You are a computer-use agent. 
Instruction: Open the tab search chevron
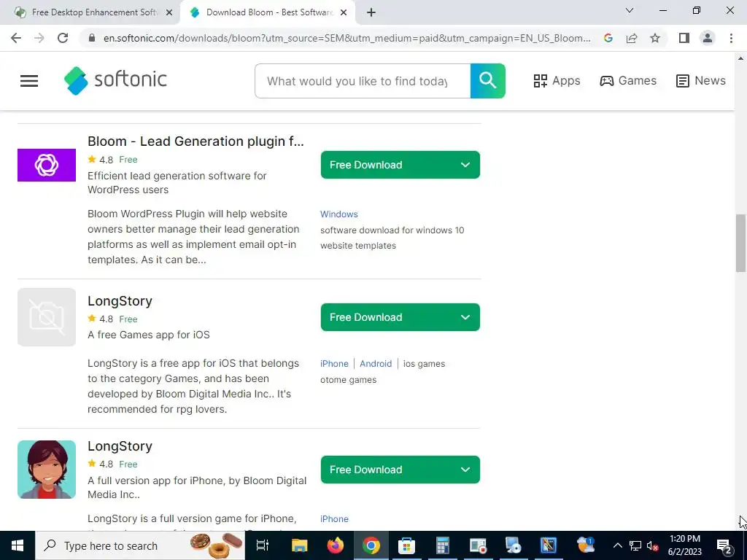(630, 10)
